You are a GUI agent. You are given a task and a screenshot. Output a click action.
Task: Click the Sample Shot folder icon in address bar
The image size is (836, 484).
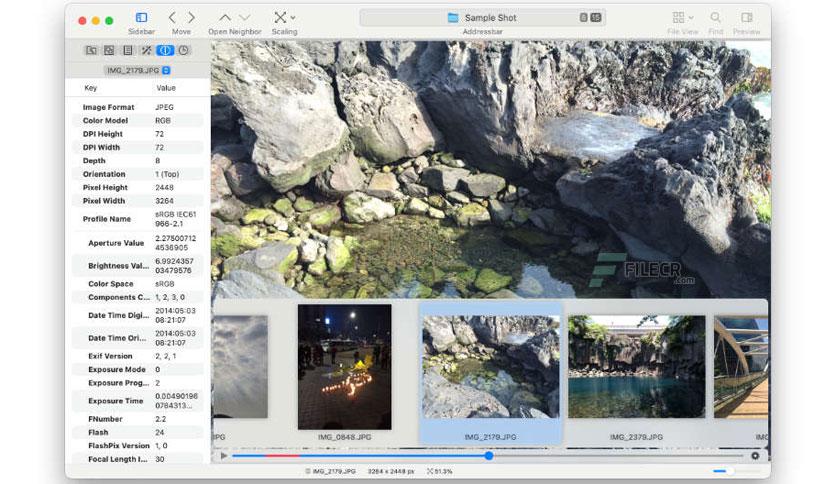point(453,18)
